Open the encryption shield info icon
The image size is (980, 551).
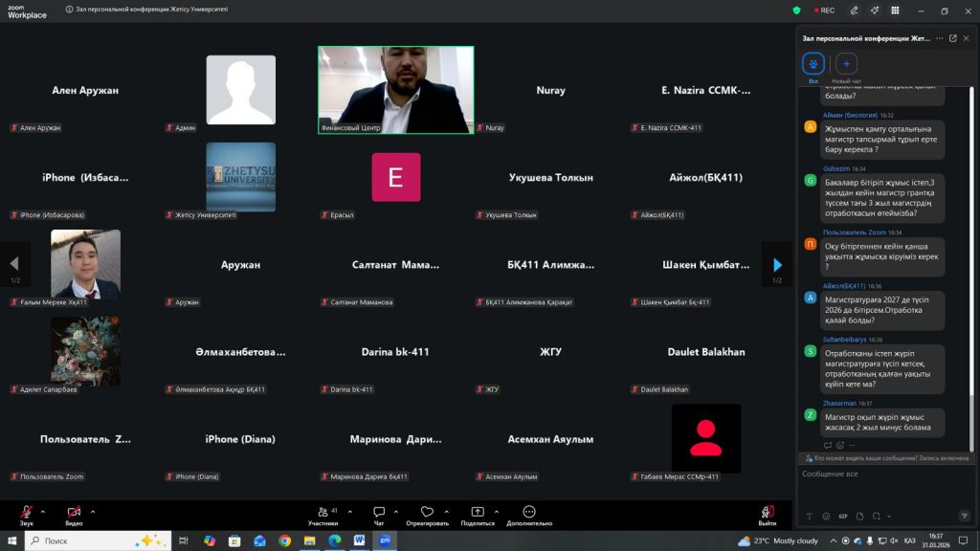[x=796, y=11]
